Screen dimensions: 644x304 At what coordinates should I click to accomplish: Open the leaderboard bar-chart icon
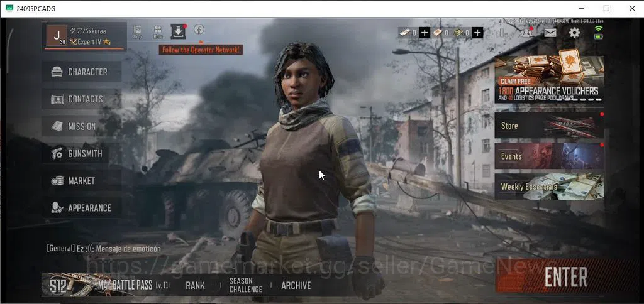(501, 33)
